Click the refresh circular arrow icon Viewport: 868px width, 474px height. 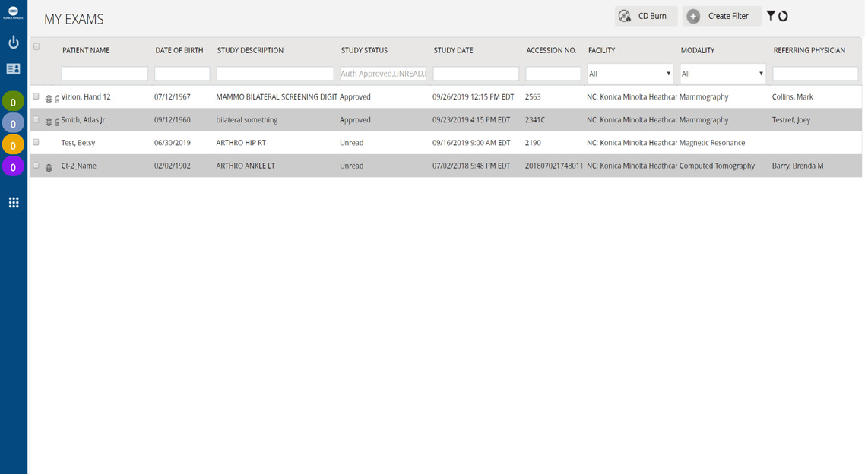(x=783, y=16)
